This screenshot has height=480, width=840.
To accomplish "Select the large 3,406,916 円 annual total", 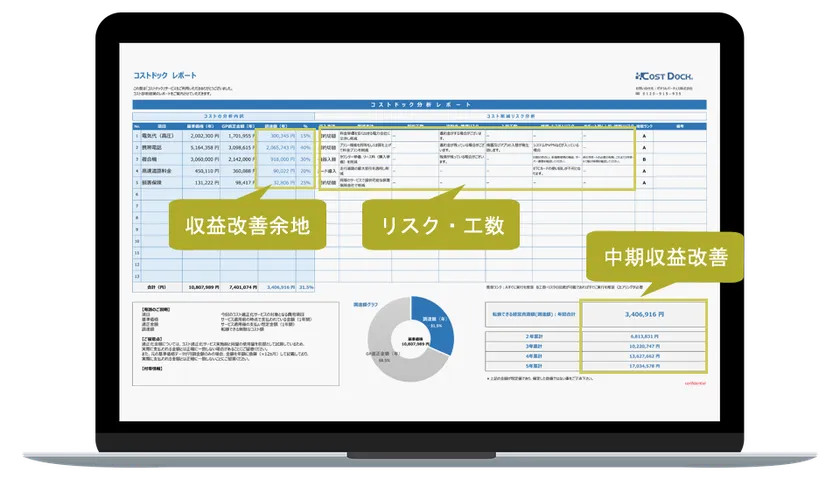I will coord(644,314).
